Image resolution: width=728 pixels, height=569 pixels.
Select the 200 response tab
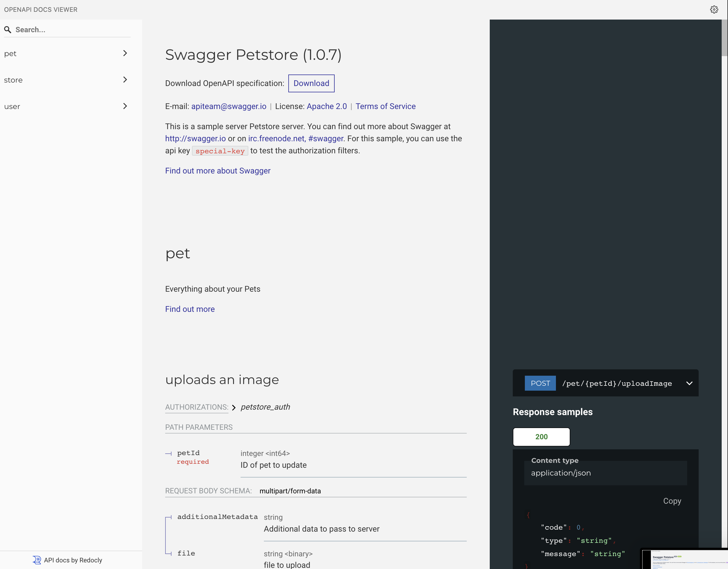[x=541, y=437]
